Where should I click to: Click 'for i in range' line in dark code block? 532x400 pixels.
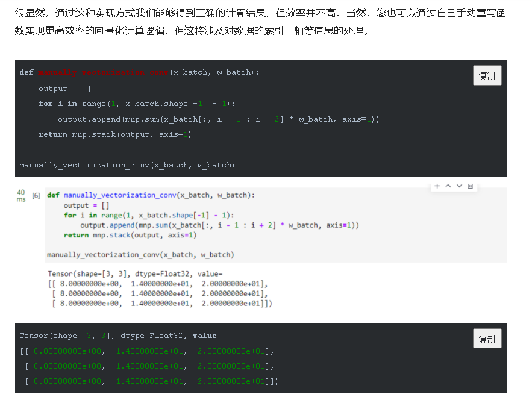(x=137, y=104)
